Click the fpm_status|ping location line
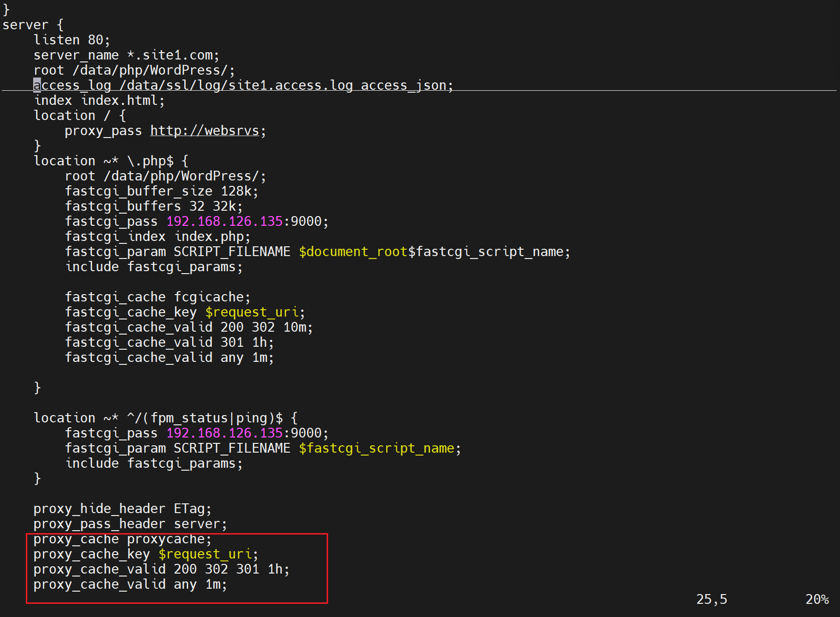 tap(165, 418)
